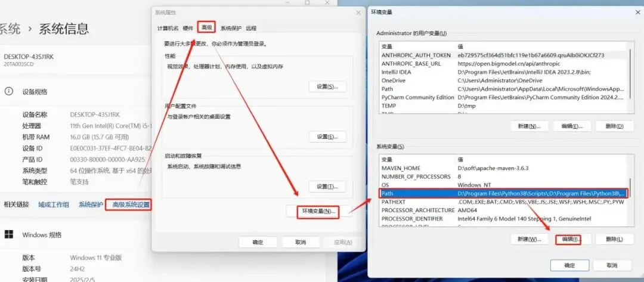Open performance 设置(S)... button
The image size is (644, 282).
click(x=327, y=86)
